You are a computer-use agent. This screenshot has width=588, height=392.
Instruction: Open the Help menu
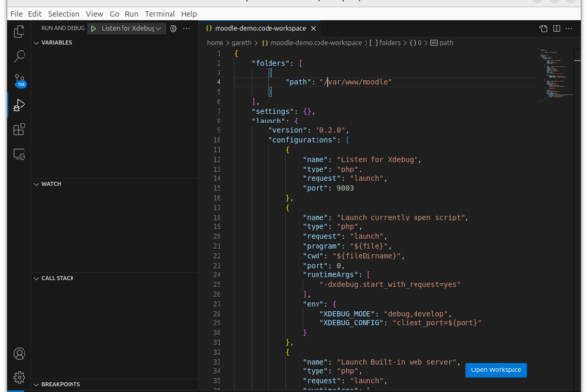coord(189,14)
